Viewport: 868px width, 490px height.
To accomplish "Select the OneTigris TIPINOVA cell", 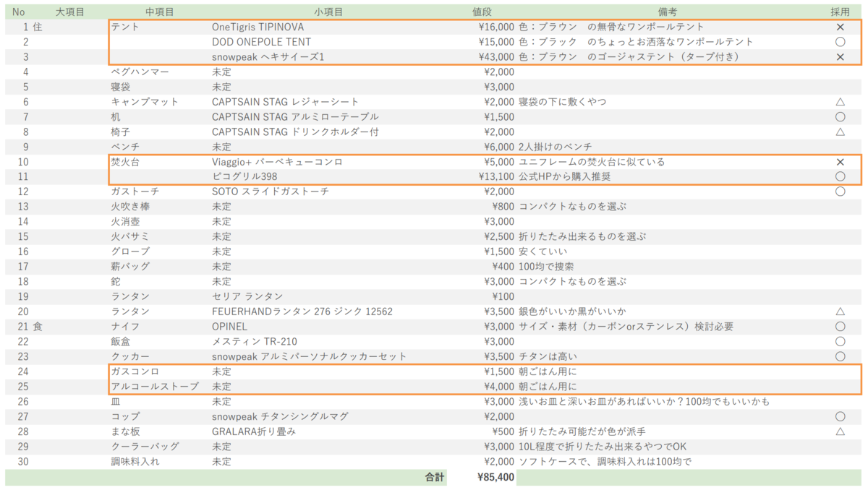I will point(258,27).
